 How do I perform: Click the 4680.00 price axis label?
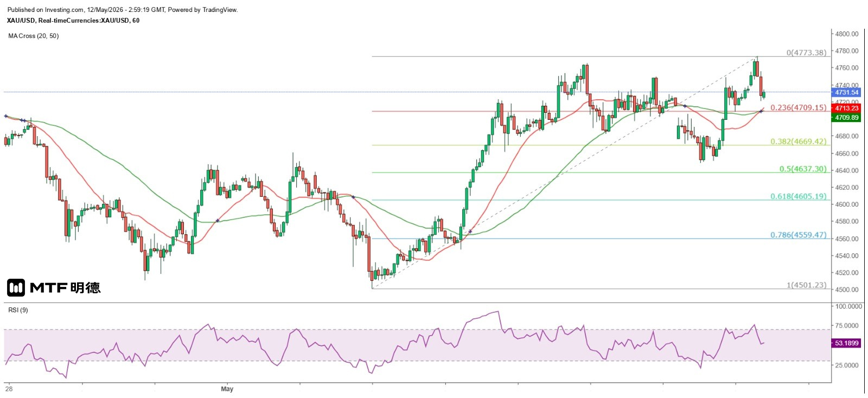click(847, 136)
